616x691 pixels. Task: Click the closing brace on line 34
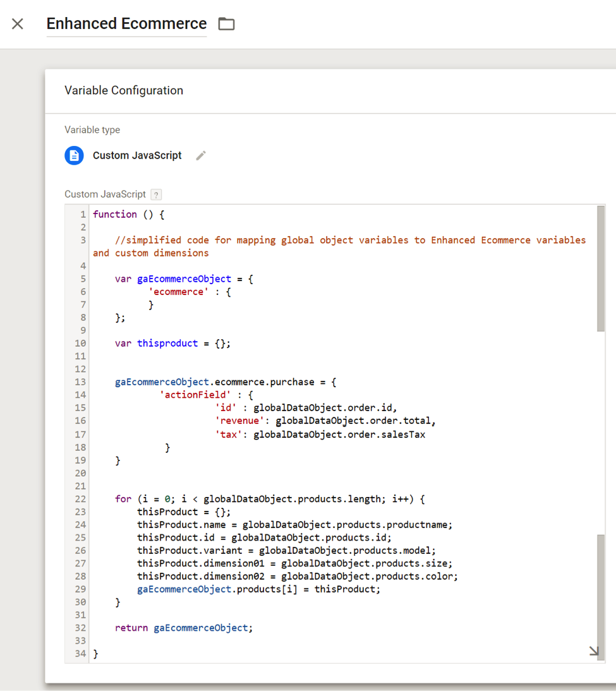[x=95, y=654]
